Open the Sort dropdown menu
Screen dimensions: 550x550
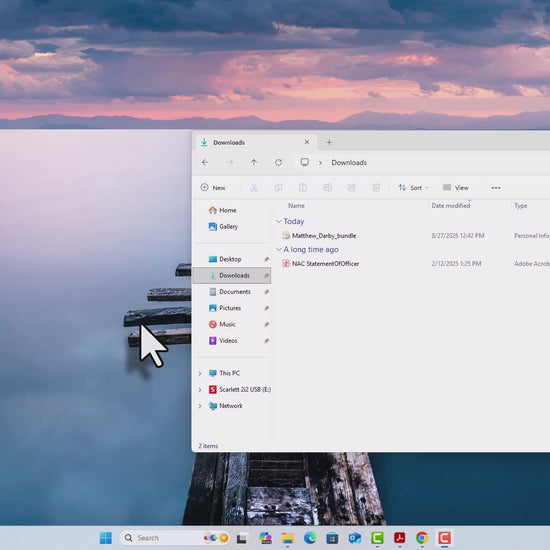click(x=413, y=188)
